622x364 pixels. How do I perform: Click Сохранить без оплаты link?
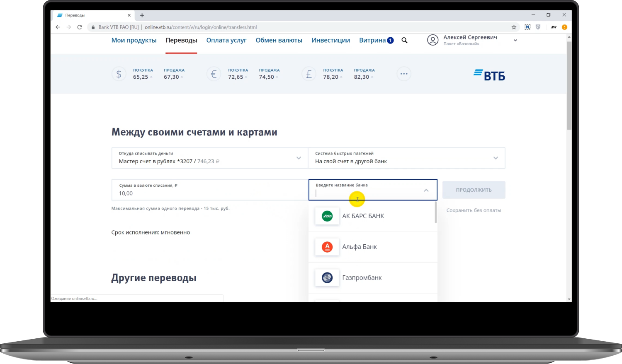(474, 210)
